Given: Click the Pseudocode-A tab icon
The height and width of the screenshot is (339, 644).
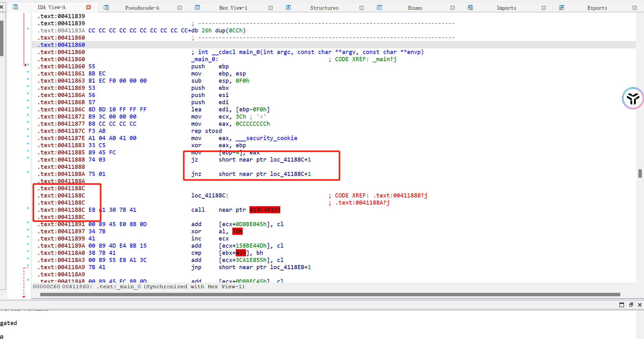Looking at the screenshot, I should coord(106,7).
